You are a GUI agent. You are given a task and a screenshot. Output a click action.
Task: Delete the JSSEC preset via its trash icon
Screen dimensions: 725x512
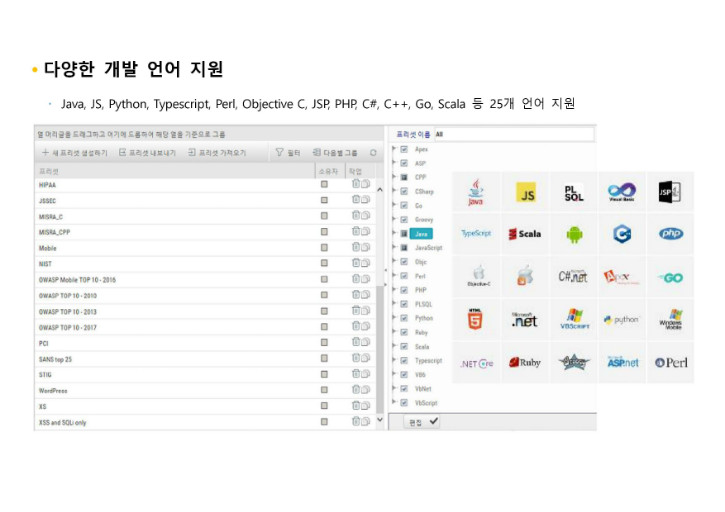(356, 200)
